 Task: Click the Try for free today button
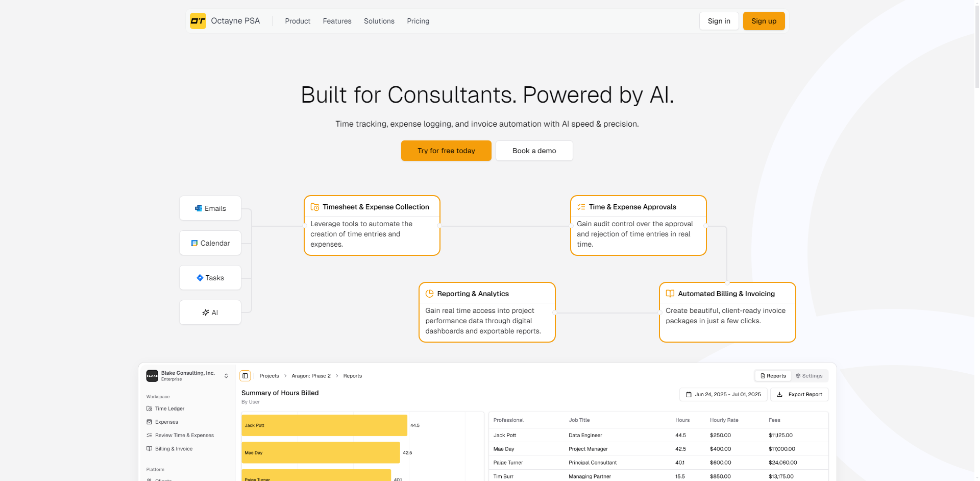click(x=446, y=151)
